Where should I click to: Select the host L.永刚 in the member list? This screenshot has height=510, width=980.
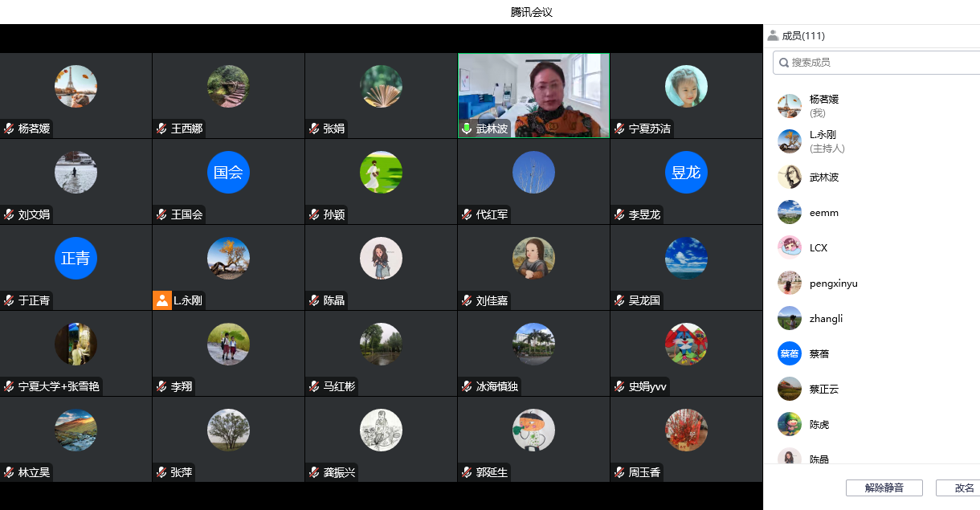823,141
